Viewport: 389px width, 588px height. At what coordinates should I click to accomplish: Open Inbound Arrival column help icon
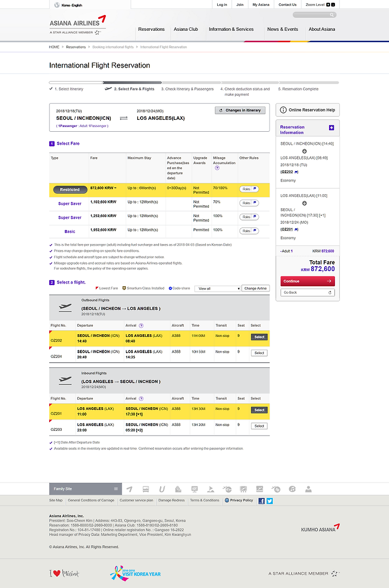coord(141,398)
